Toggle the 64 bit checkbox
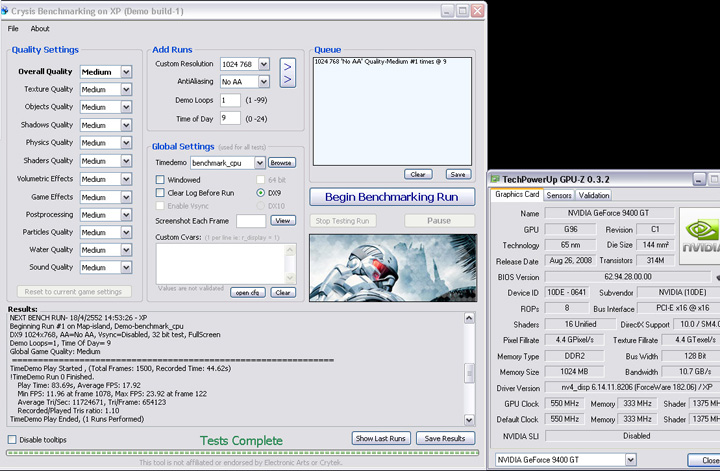 [260, 179]
